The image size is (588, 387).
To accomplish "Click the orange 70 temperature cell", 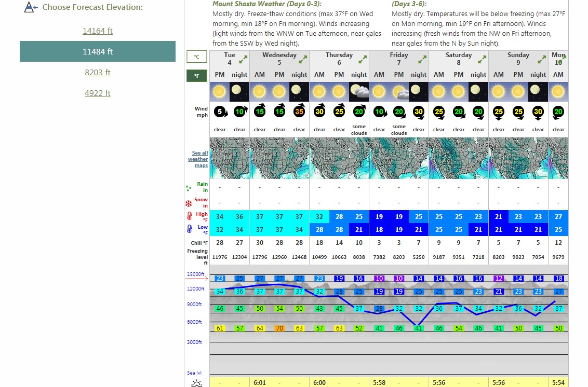I will (x=279, y=328).
